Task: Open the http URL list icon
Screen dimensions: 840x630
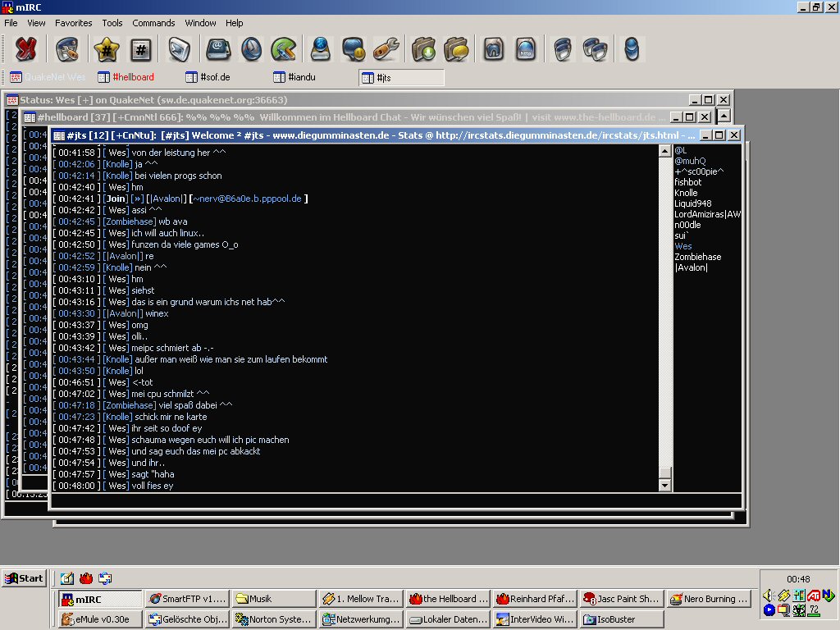Action: [x=526, y=50]
